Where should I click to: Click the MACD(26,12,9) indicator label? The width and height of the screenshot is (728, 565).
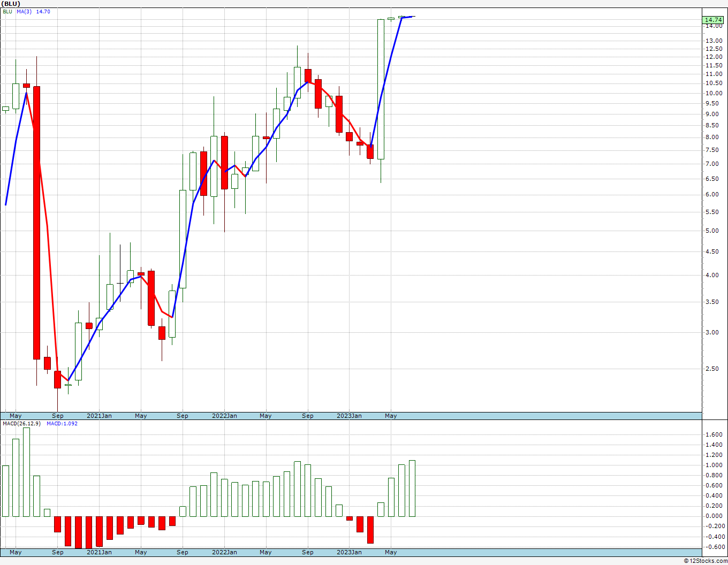pos(21,424)
